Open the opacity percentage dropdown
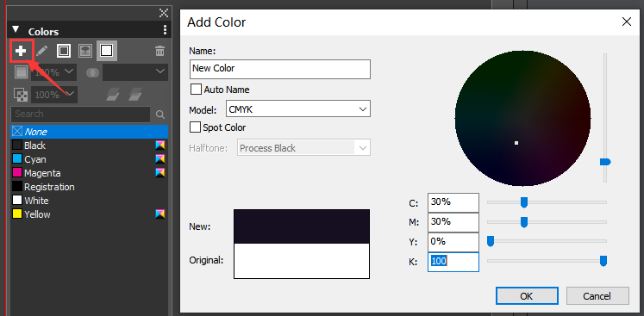 [69, 95]
